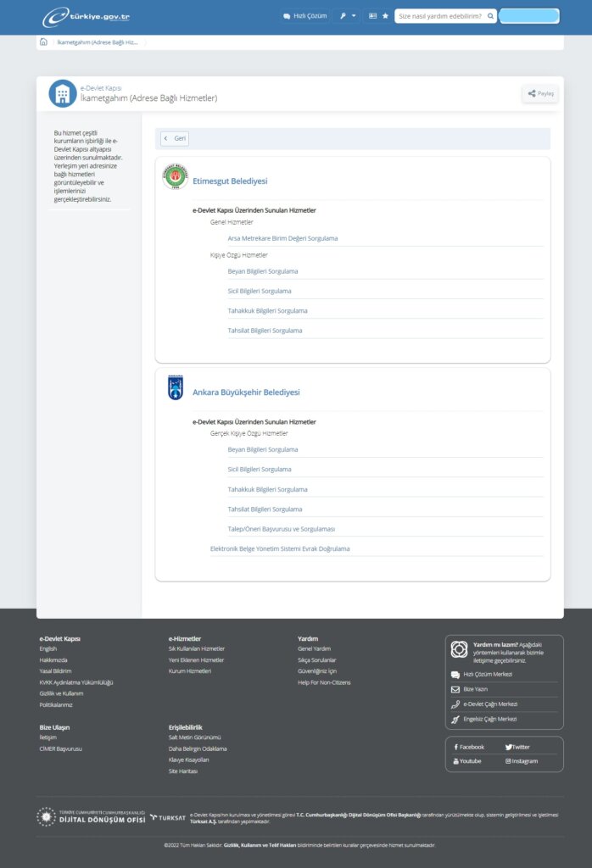Click Etimesgut Belediyesi logo

pyautogui.click(x=175, y=176)
